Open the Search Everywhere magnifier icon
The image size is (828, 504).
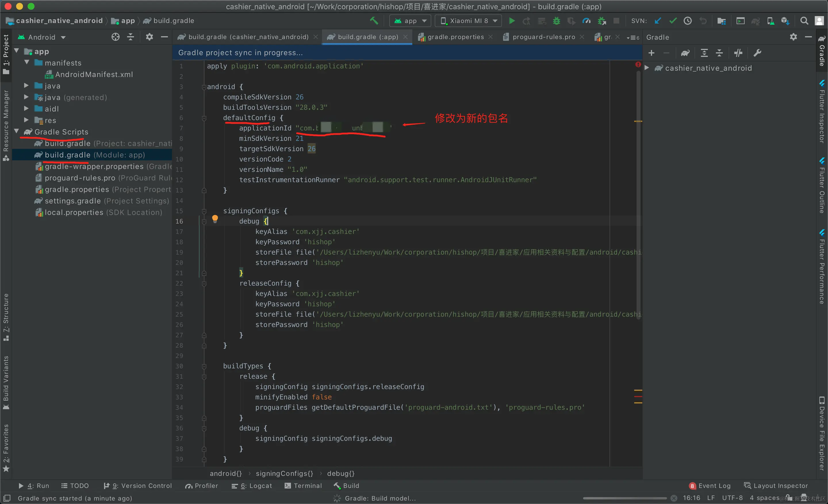[804, 21]
